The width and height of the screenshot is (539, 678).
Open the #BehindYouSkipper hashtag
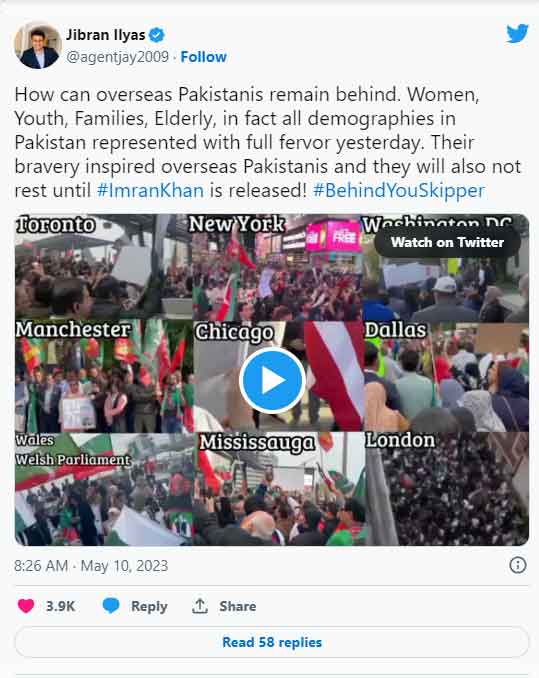(x=399, y=190)
